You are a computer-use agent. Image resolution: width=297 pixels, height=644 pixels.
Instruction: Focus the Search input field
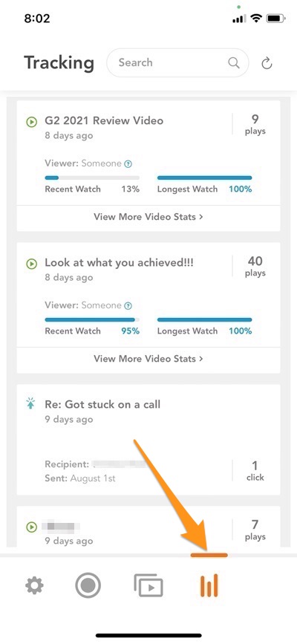[x=177, y=63]
